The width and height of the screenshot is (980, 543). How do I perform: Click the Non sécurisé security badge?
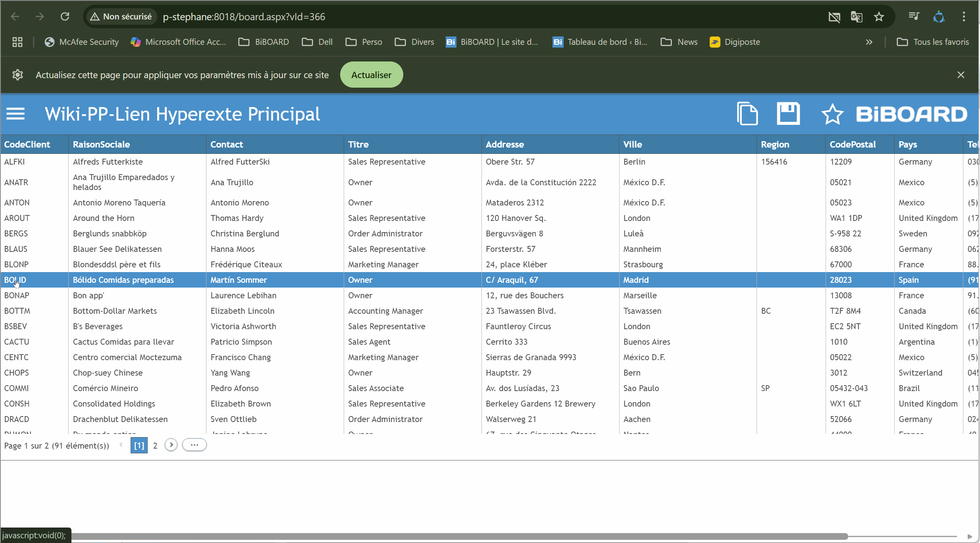coord(121,17)
